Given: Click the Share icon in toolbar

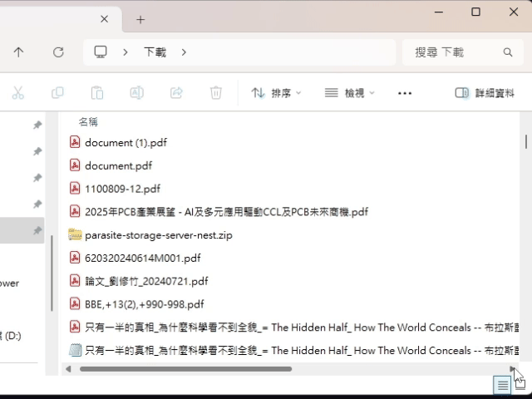Looking at the screenshot, I should click(x=176, y=93).
